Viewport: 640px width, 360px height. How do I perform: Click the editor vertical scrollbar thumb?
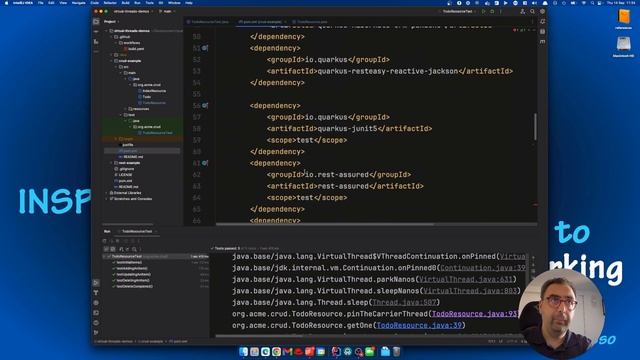coord(535,127)
